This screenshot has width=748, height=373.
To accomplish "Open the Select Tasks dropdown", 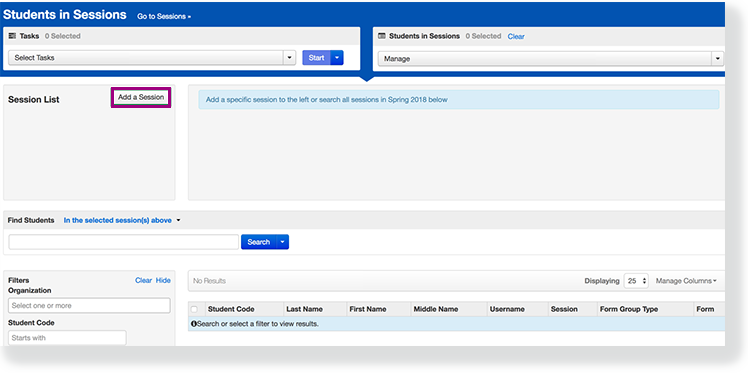I will point(152,58).
